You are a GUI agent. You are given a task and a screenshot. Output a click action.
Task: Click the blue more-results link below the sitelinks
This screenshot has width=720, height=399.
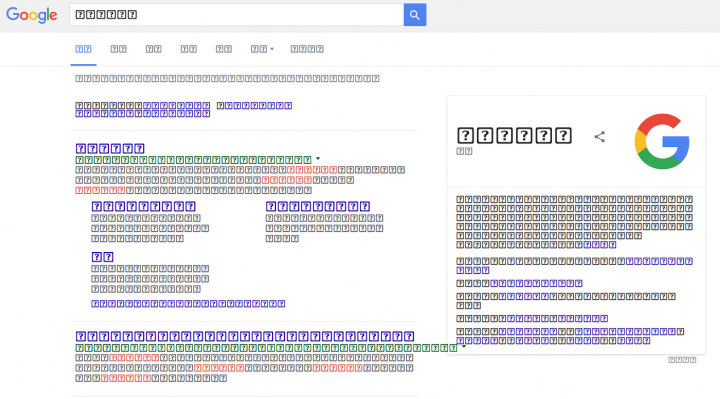coord(188,303)
